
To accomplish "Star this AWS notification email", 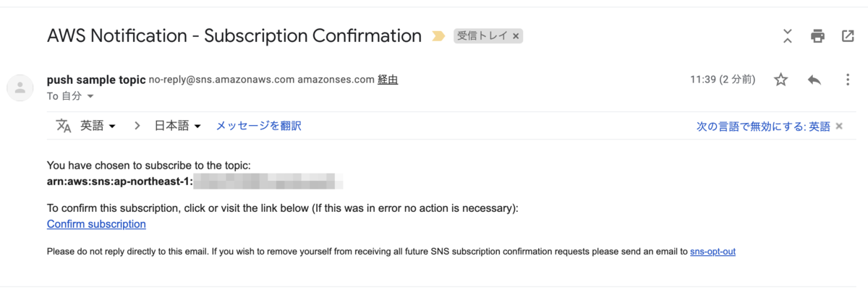I will [x=781, y=80].
